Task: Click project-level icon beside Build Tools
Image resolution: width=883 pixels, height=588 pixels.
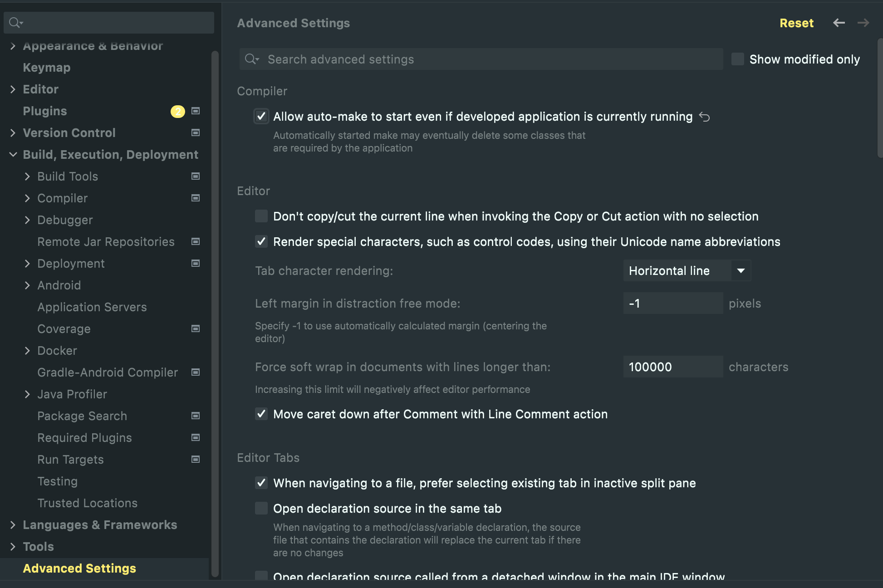Action: [x=196, y=176]
